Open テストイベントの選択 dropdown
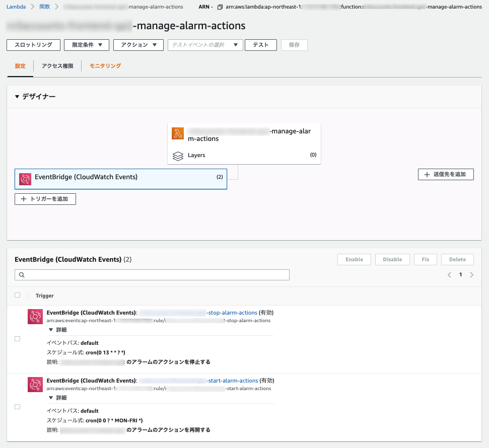 point(205,45)
